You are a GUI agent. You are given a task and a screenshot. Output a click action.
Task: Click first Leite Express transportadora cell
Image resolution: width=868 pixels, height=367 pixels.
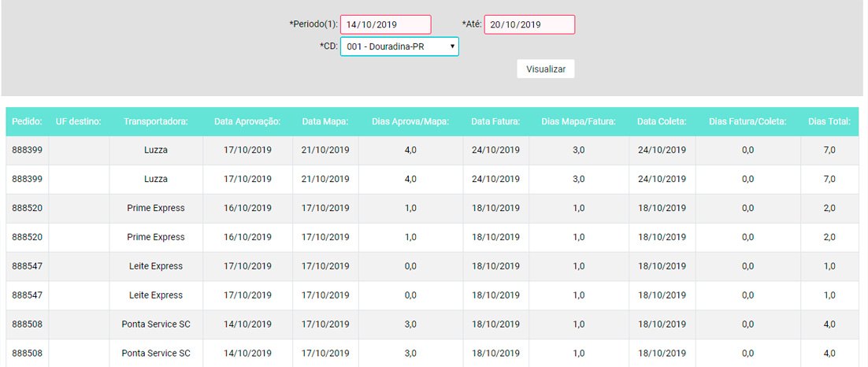tap(156, 265)
